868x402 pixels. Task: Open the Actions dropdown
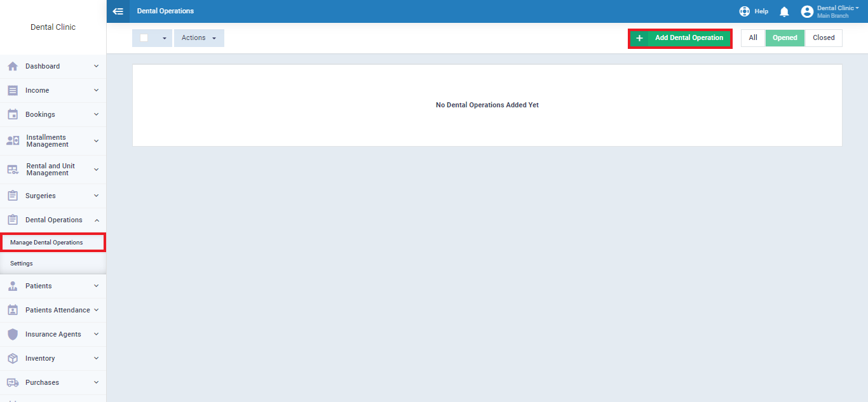199,38
